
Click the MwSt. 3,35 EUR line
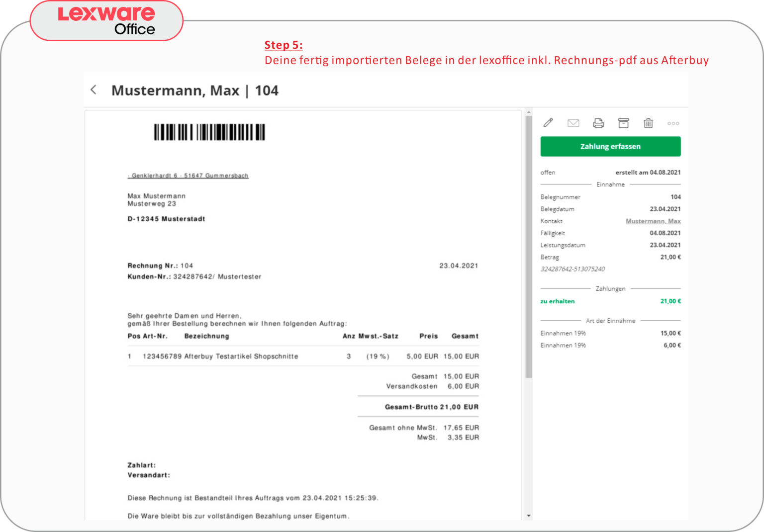pyautogui.click(x=448, y=438)
